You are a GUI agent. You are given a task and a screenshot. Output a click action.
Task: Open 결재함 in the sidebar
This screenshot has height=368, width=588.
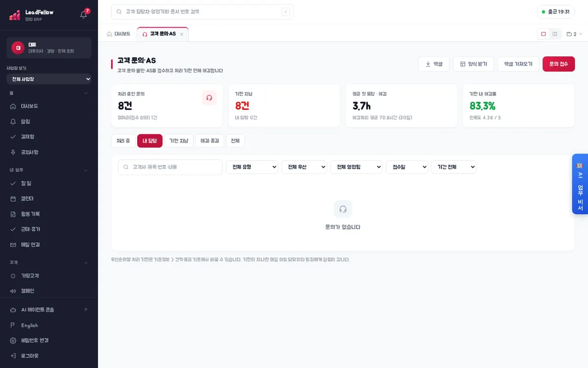49,136
